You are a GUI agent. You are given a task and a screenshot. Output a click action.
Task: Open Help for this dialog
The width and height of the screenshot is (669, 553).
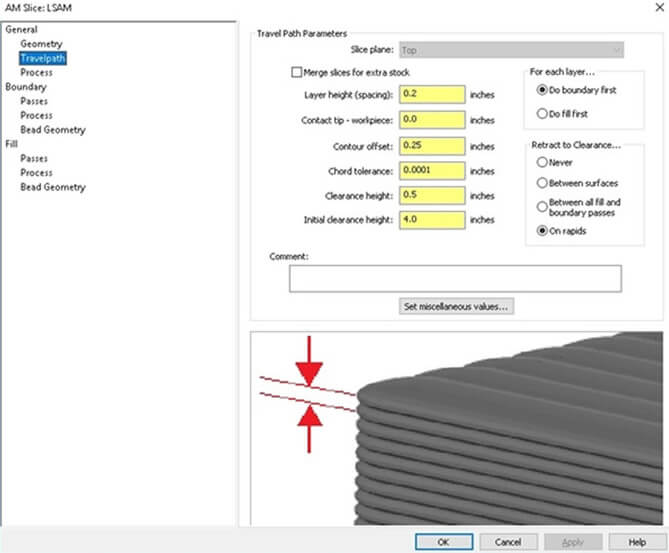(x=636, y=541)
